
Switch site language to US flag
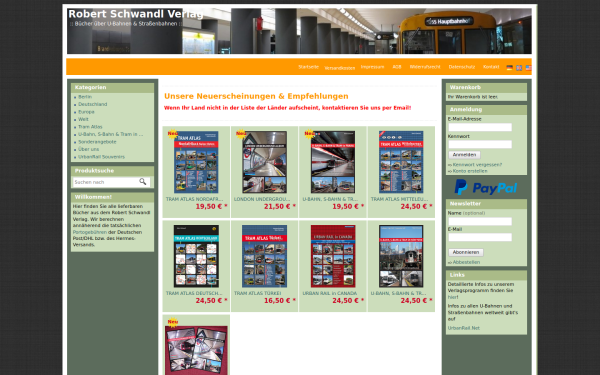528,68
